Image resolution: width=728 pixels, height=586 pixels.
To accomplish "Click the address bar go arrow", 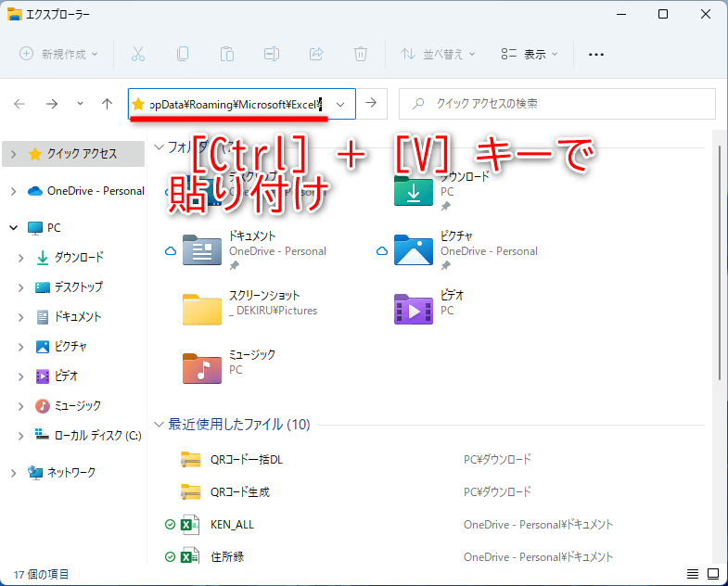I will pyautogui.click(x=371, y=104).
